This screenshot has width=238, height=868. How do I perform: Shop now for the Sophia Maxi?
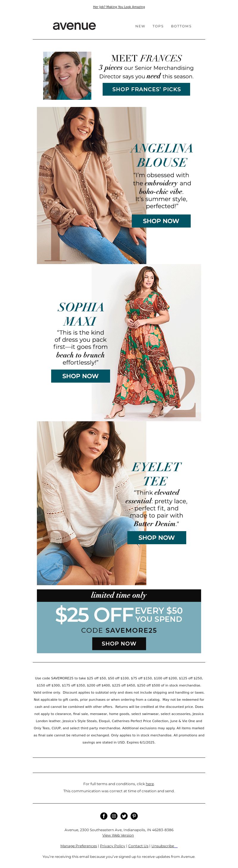click(x=80, y=376)
